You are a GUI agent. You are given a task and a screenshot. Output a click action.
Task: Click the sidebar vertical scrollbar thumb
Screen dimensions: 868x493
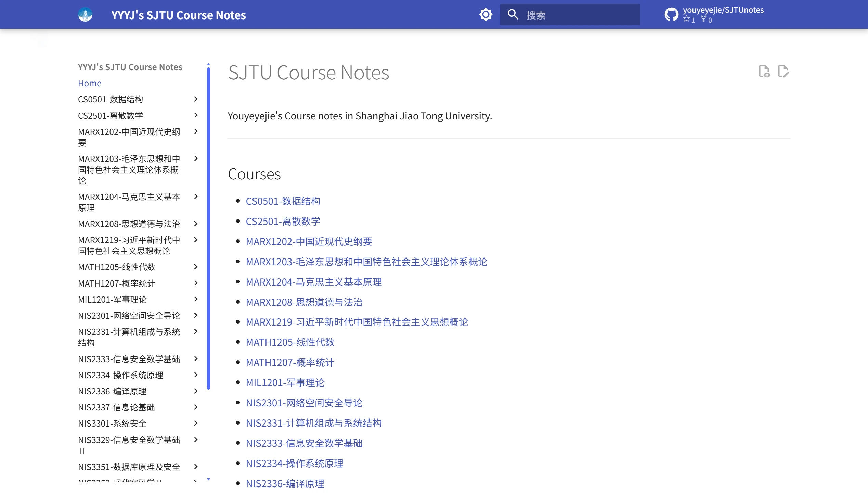pos(208,229)
